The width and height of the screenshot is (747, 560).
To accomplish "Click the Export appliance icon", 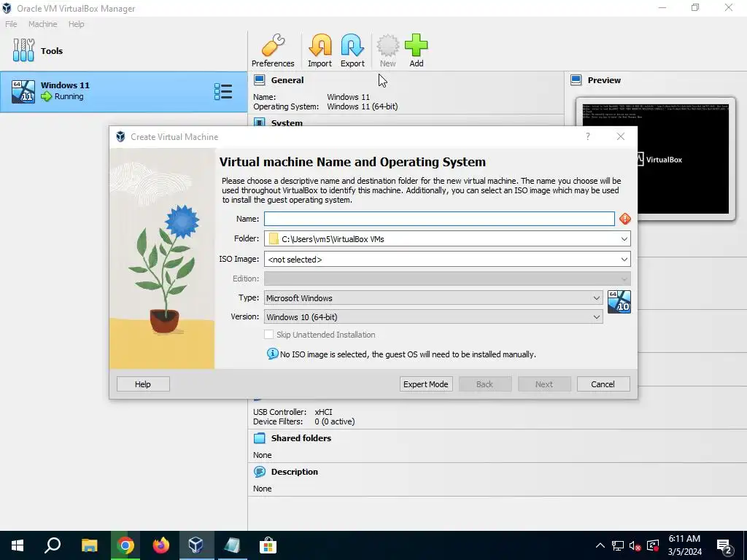I will 352,51.
